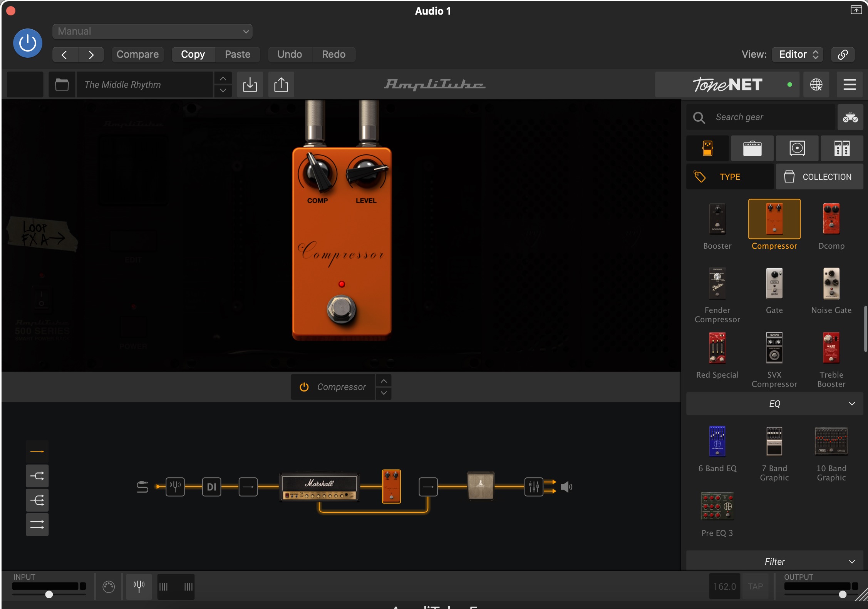Step to next gear with selector down arrow
The height and width of the screenshot is (609, 868).
click(x=384, y=393)
